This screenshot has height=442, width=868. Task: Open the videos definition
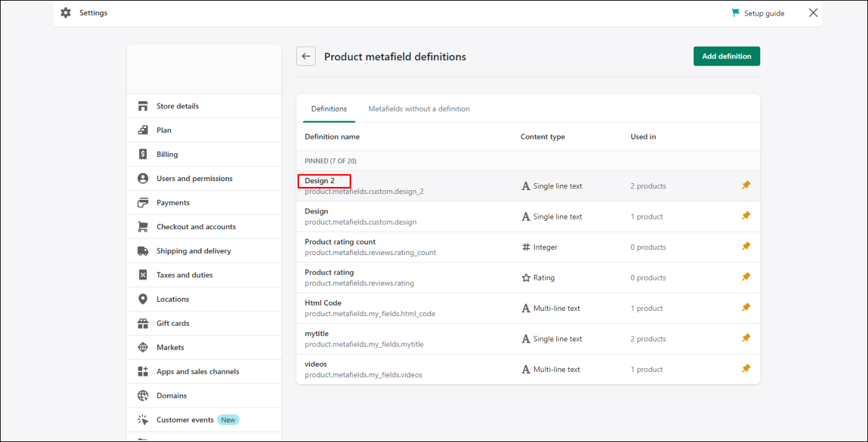(528, 369)
